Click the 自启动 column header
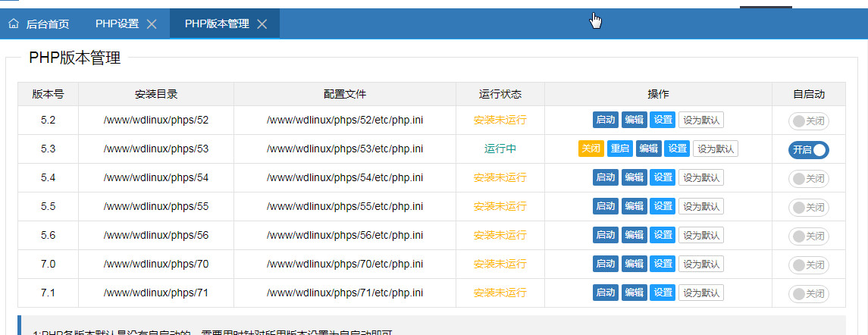Viewport: 868px width, 335px height. (808, 94)
